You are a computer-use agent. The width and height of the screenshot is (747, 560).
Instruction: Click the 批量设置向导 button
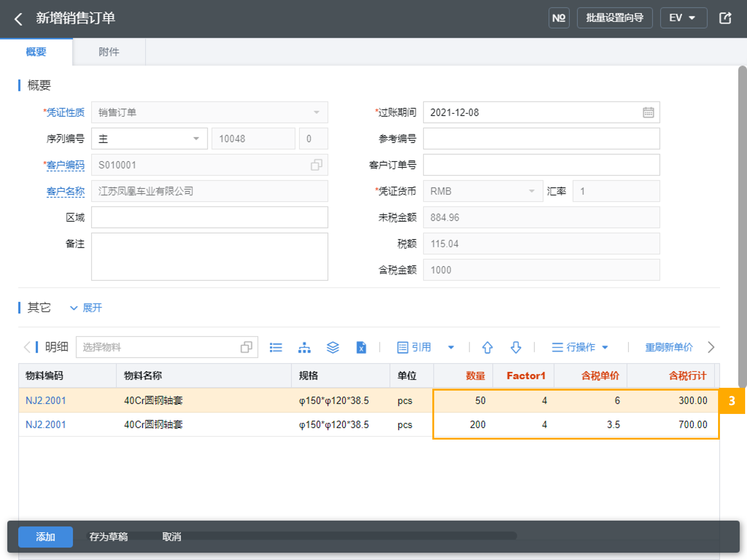click(615, 18)
